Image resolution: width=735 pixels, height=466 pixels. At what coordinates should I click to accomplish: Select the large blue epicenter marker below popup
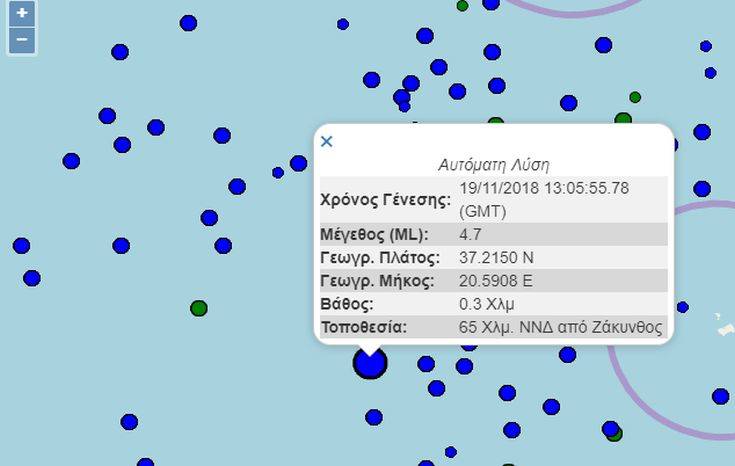coord(370,363)
